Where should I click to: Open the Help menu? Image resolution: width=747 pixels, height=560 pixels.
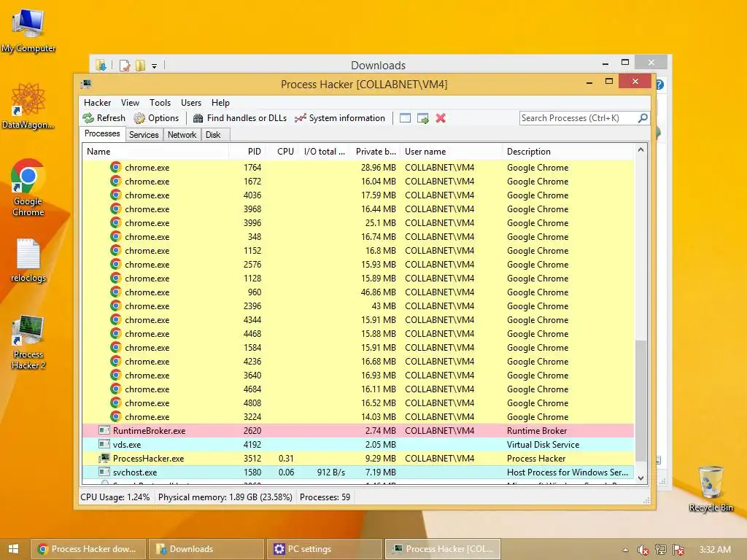pyautogui.click(x=220, y=103)
